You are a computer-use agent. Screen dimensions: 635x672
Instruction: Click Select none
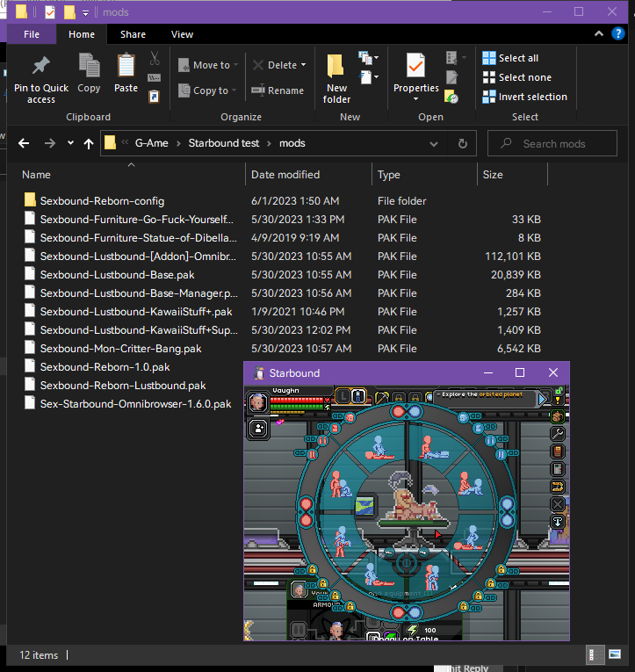(516, 77)
